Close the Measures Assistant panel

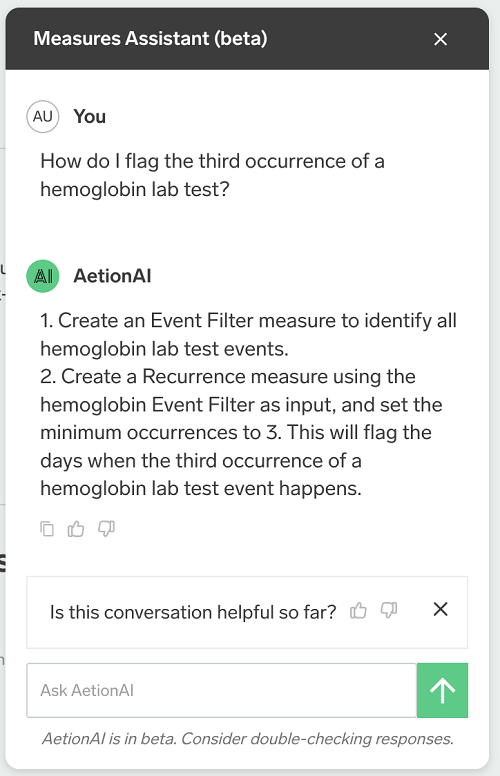pos(440,39)
